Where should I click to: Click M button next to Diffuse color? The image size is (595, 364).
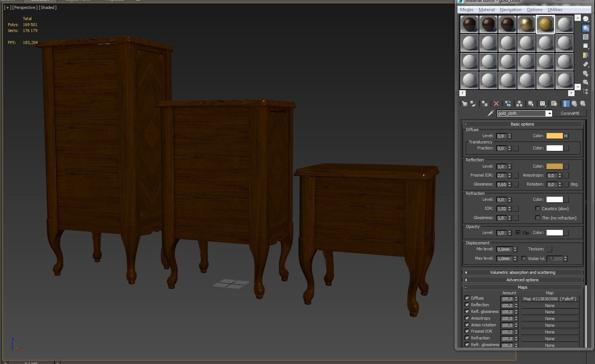(566, 136)
